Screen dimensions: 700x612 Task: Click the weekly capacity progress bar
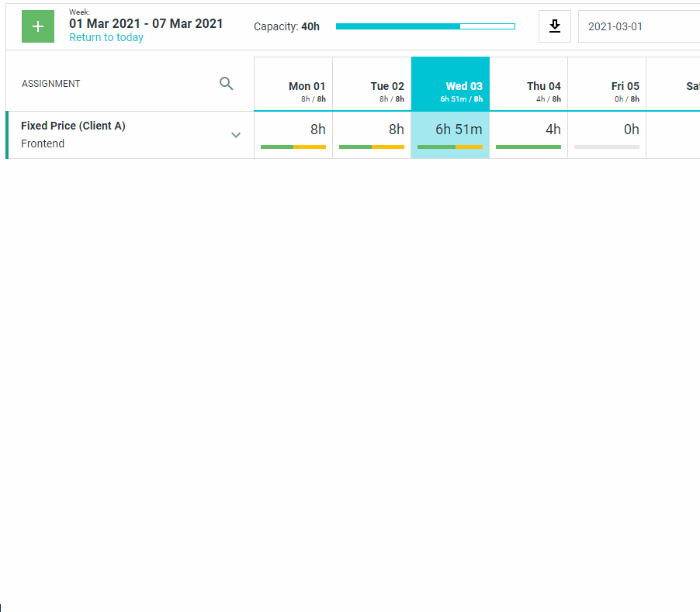click(x=425, y=26)
